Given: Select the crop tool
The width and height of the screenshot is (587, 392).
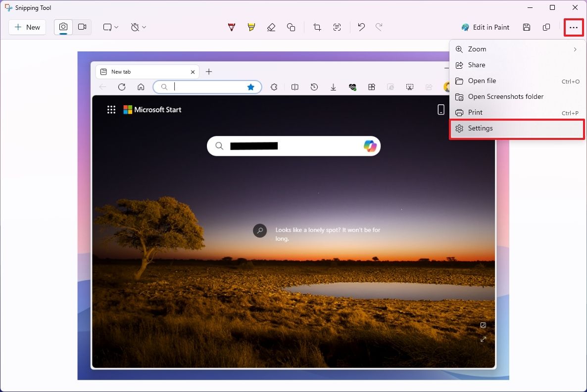Looking at the screenshot, I should pyautogui.click(x=316, y=27).
